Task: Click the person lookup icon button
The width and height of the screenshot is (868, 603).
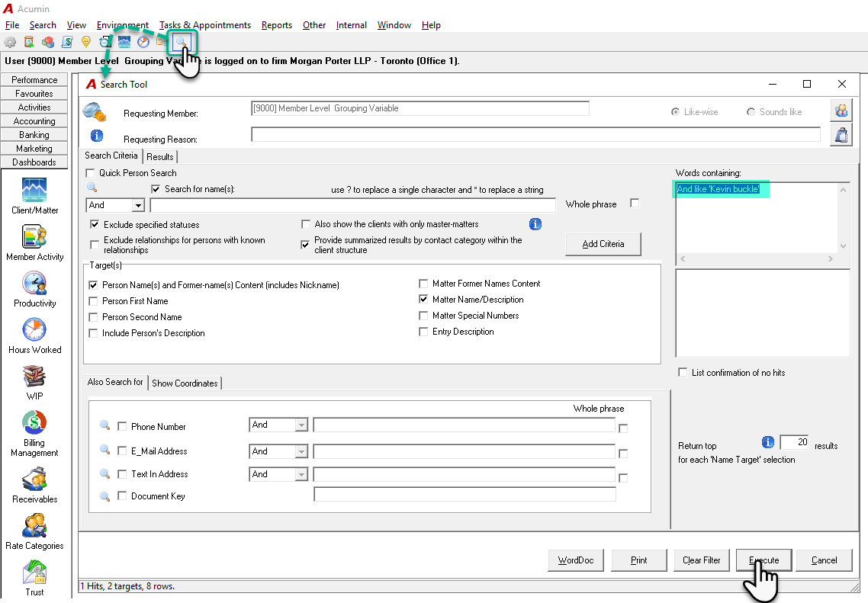Action: tap(841, 111)
